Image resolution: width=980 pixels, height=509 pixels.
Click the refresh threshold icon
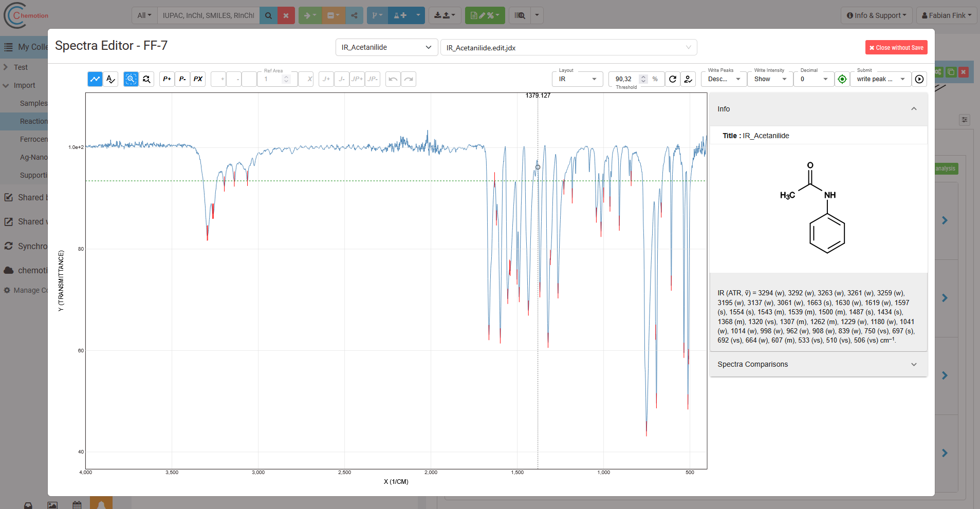[673, 79]
